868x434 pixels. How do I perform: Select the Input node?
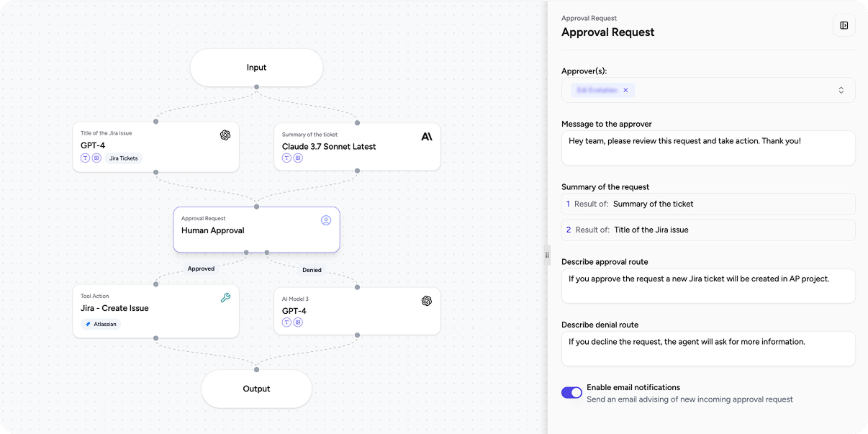256,68
